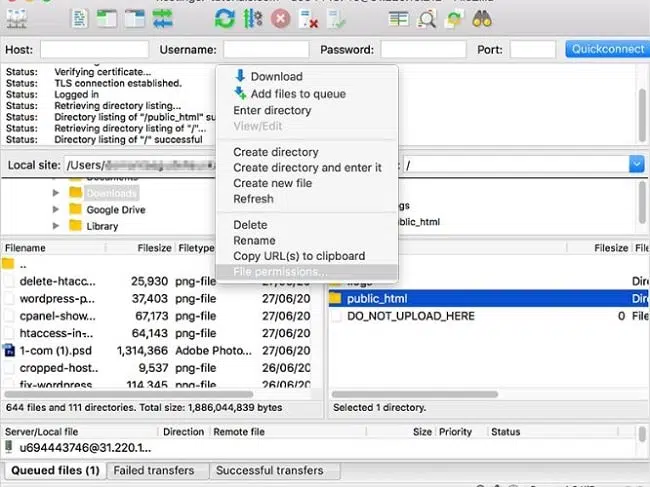Open File permissions... menu entry
The width and height of the screenshot is (650, 487).
(307, 272)
